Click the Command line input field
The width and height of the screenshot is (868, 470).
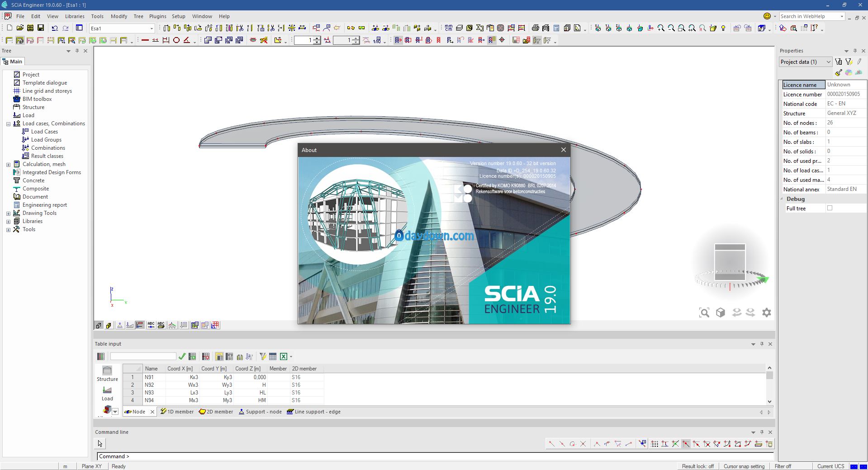click(x=435, y=456)
